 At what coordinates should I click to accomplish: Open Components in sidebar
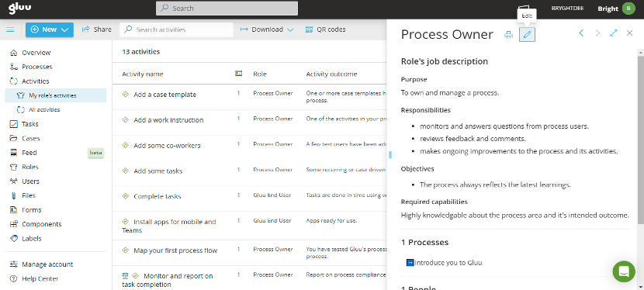click(x=41, y=224)
